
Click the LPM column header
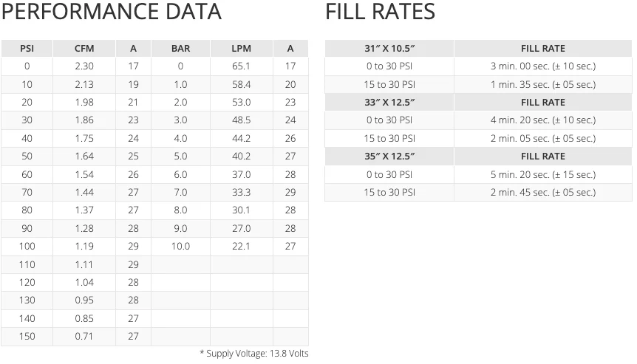click(241, 49)
